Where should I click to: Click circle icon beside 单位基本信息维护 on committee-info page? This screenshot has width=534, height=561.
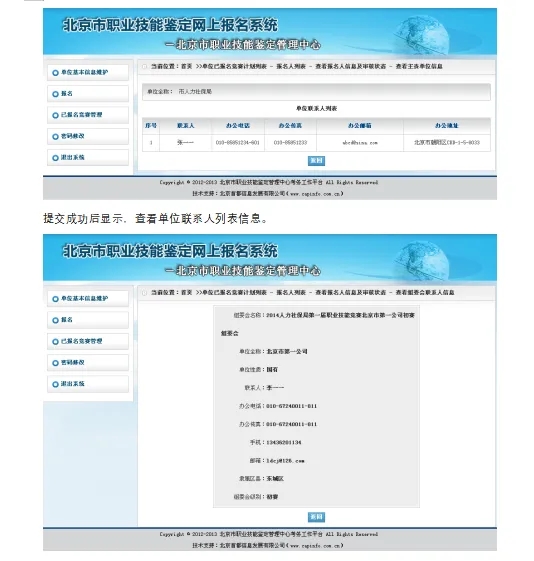55,299
